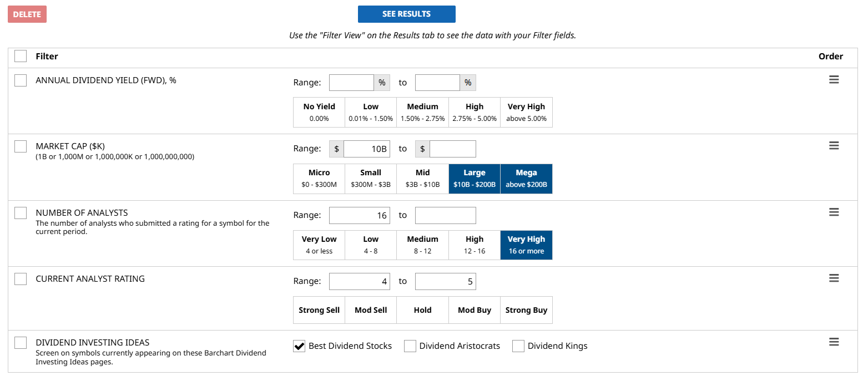Choose the Mega market cap preset

point(526,179)
